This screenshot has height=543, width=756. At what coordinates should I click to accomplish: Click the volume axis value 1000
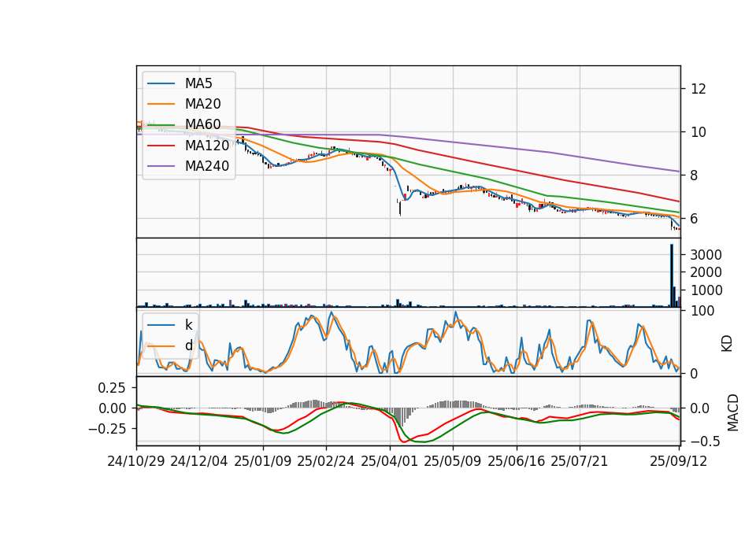click(706, 290)
